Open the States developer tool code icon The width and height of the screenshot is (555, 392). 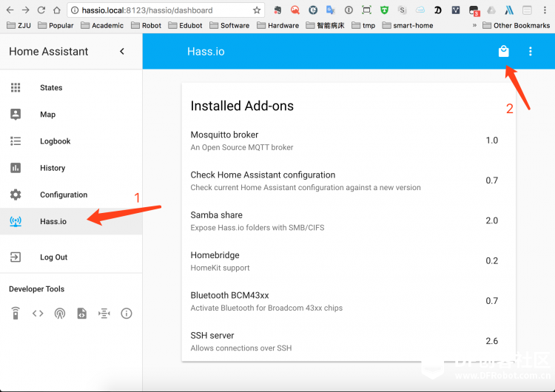coord(38,313)
